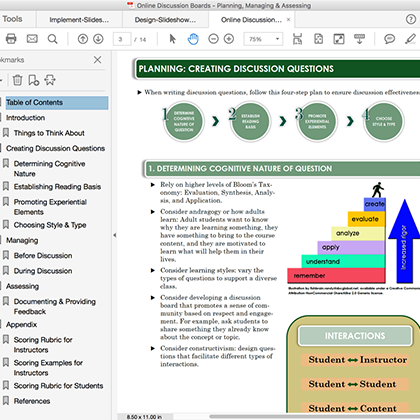Select the Hand pan tool

pyautogui.click(x=193, y=39)
